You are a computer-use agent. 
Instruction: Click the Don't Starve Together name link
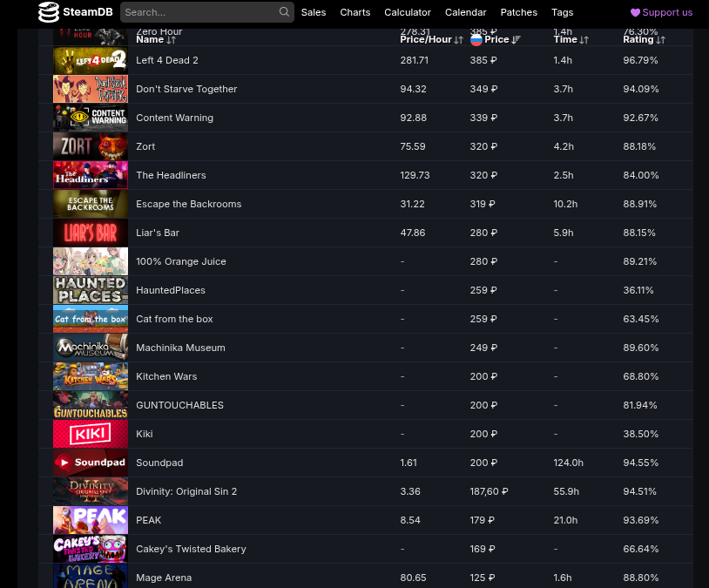pyautogui.click(x=186, y=89)
